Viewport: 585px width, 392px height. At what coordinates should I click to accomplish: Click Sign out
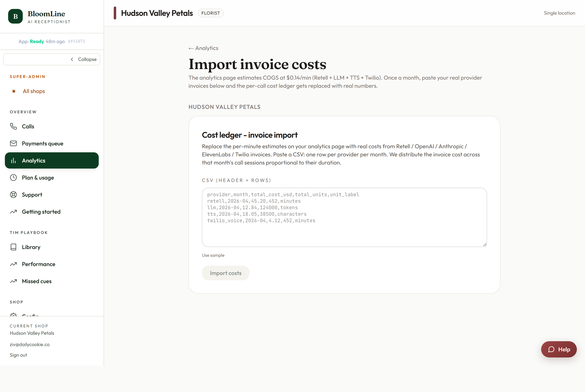pos(18,355)
